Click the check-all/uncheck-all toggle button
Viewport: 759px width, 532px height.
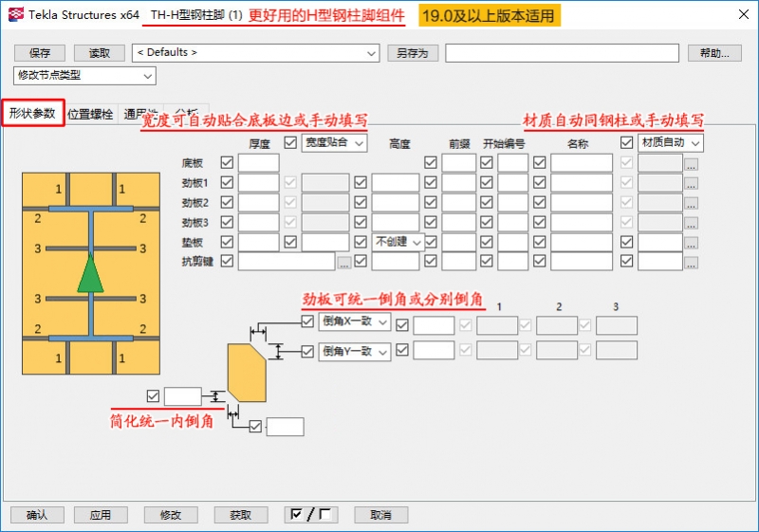pyautogui.click(x=311, y=515)
